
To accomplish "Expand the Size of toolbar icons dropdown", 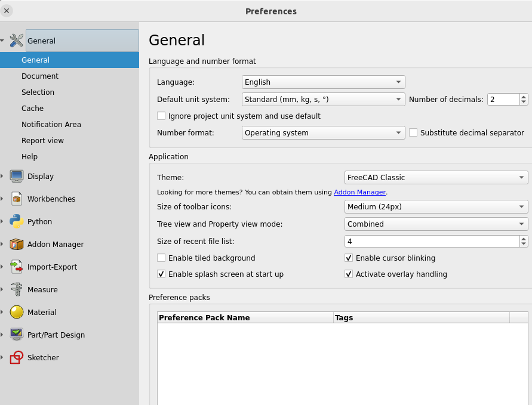I will (x=436, y=207).
